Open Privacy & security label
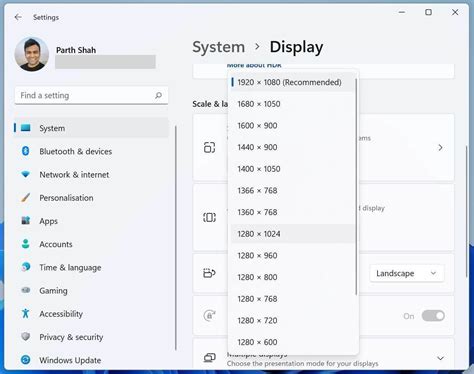This screenshot has width=474, height=374. point(71,337)
